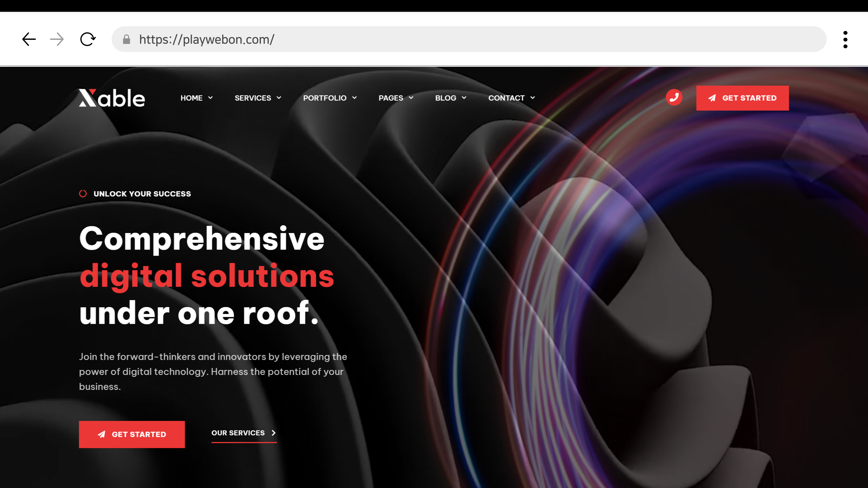Click Get Started button below hero text
The height and width of the screenshot is (488, 868).
(x=132, y=434)
